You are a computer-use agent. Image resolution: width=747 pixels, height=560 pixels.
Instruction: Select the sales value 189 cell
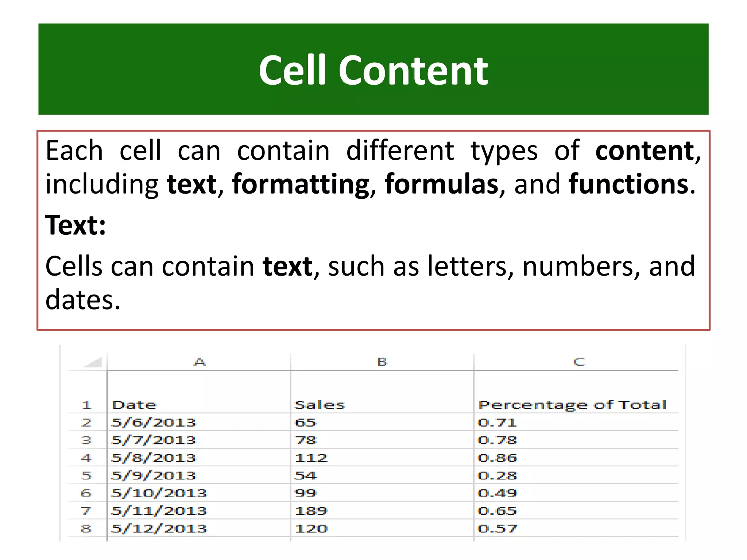click(x=311, y=511)
